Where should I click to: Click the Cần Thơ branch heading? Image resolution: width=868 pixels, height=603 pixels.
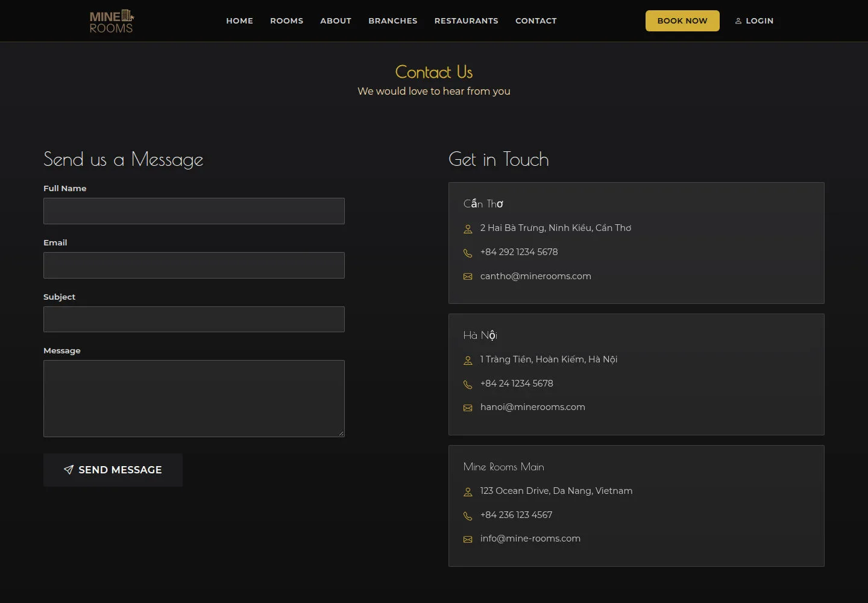point(483,204)
